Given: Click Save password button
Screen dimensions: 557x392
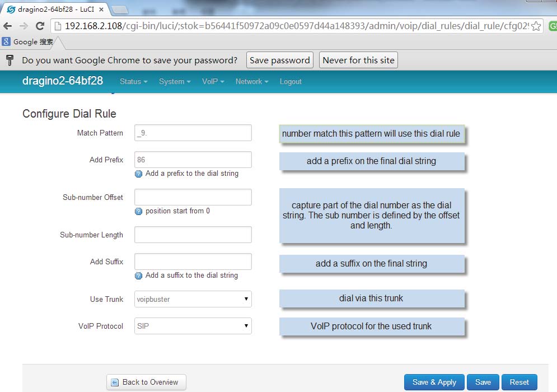Looking at the screenshot, I should click(279, 60).
